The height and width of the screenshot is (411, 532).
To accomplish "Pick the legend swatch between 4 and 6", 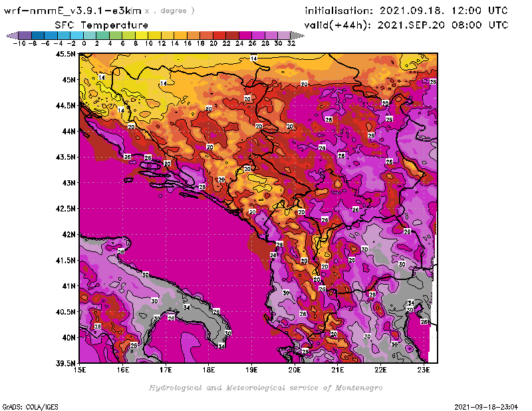I will point(116,35).
